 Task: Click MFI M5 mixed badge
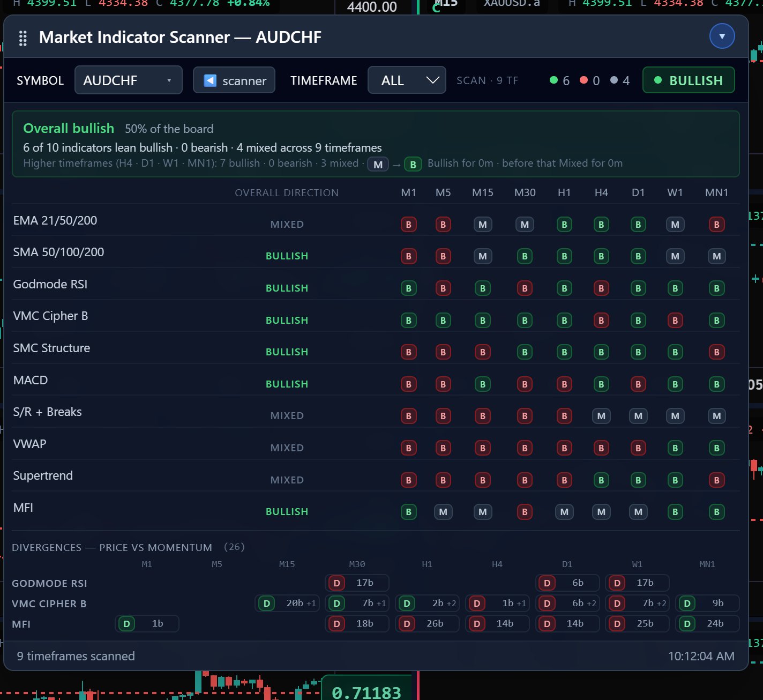[x=443, y=512]
